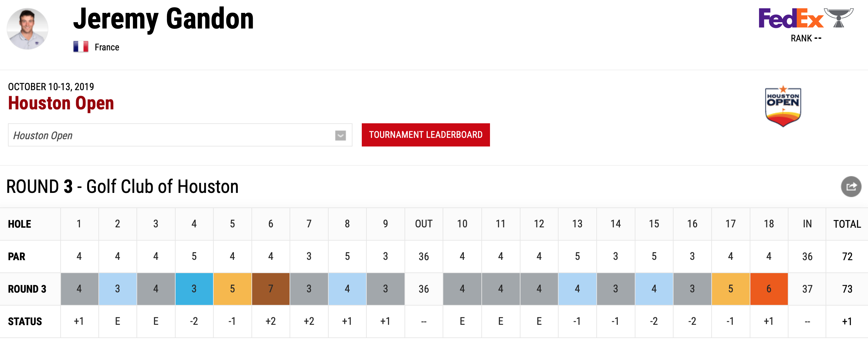Click the TOTAL column header
The width and height of the screenshot is (868, 348).
tap(847, 224)
